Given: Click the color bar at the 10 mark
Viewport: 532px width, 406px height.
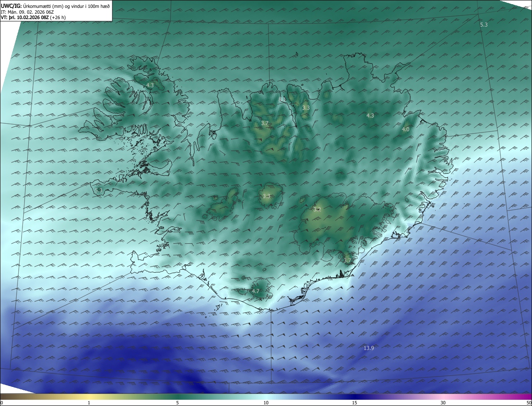Looking at the screenshot, I should click(x=266, y=396).
